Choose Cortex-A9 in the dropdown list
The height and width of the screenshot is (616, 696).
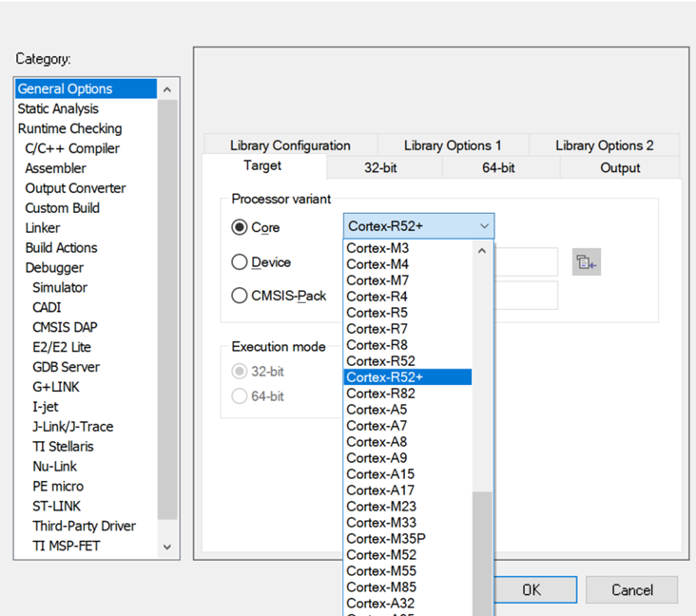tap(377, 457)
